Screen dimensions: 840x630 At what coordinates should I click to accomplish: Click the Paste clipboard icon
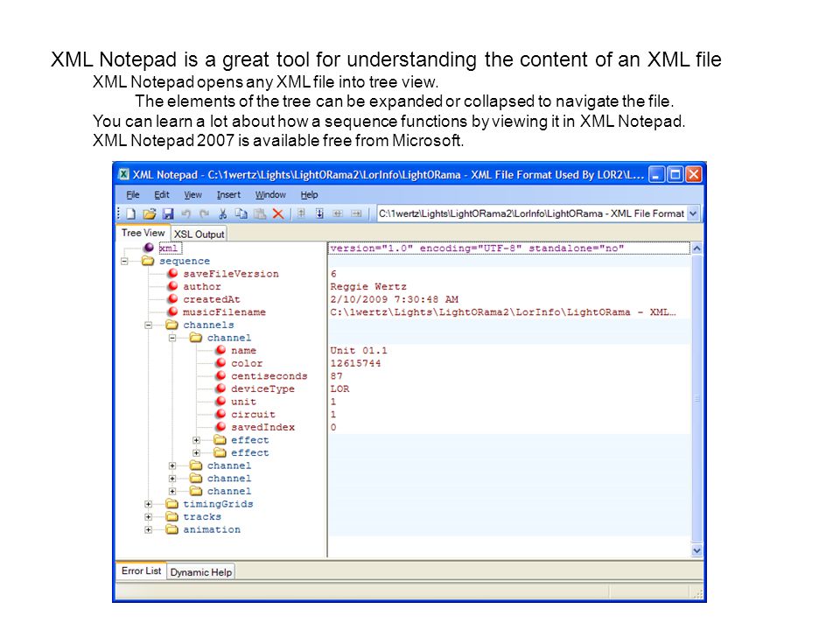tap(260, 213)
